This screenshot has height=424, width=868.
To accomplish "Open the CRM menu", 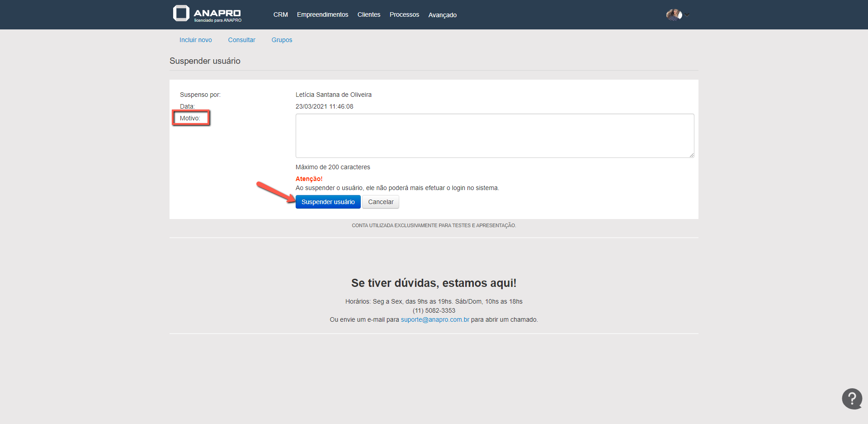I will coord(280,15).
